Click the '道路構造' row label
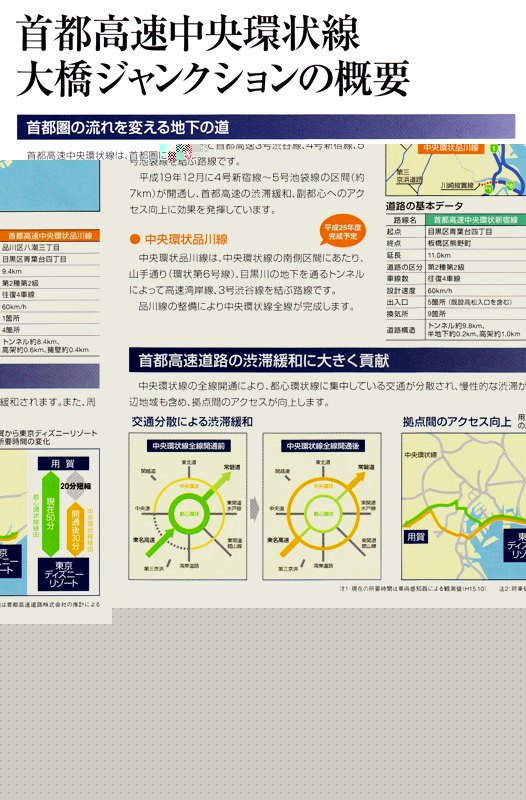The width and height of the screenshot is (526, 800). [x=401, y=330]
